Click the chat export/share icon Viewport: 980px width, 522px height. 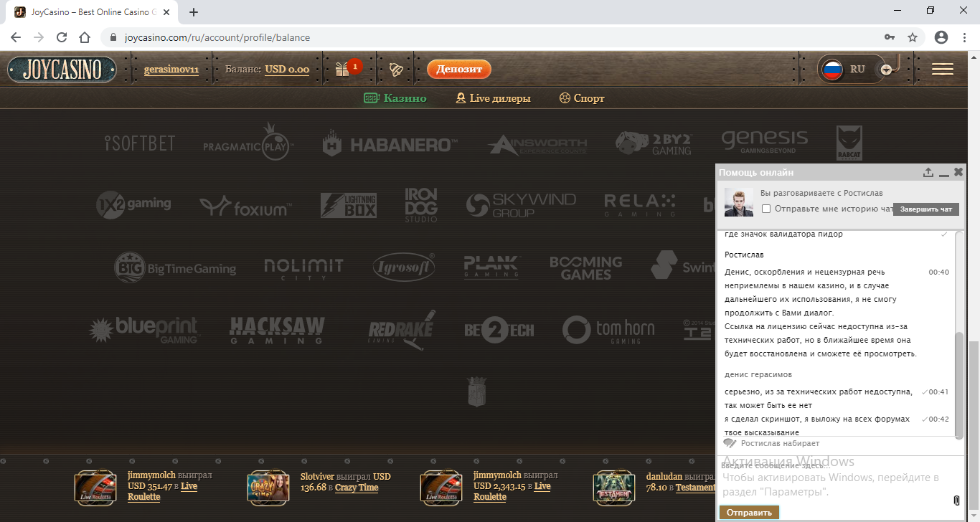point(928,173)
